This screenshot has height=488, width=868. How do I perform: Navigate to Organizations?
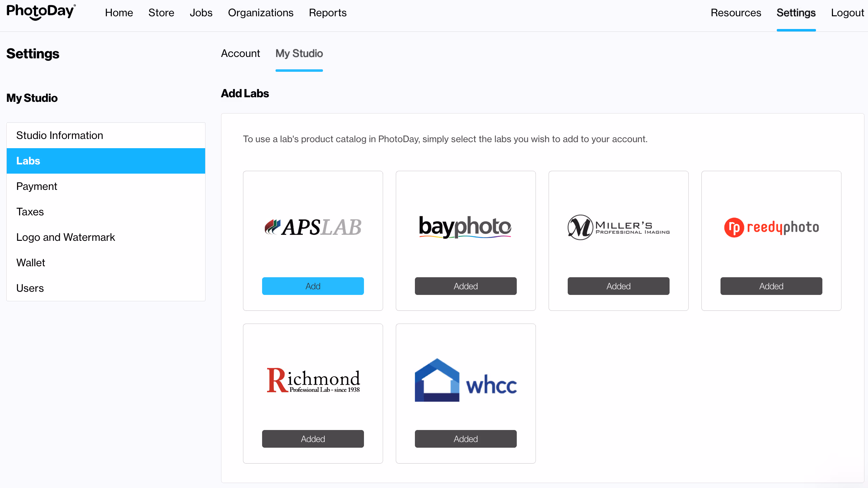coord(261,13)
